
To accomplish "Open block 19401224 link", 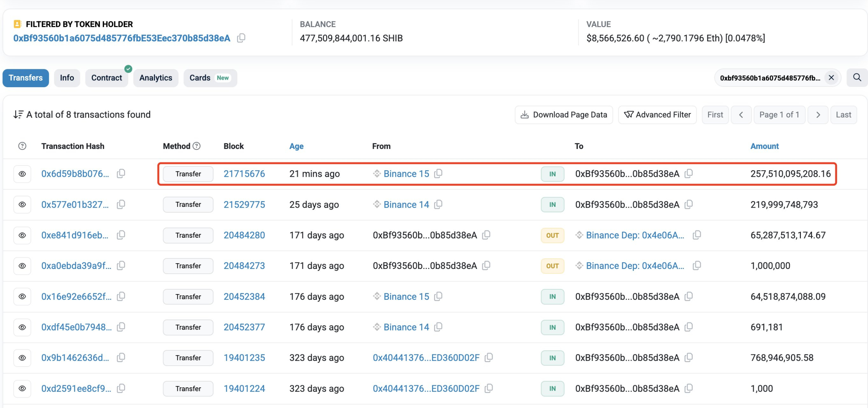I will (244, 388).
